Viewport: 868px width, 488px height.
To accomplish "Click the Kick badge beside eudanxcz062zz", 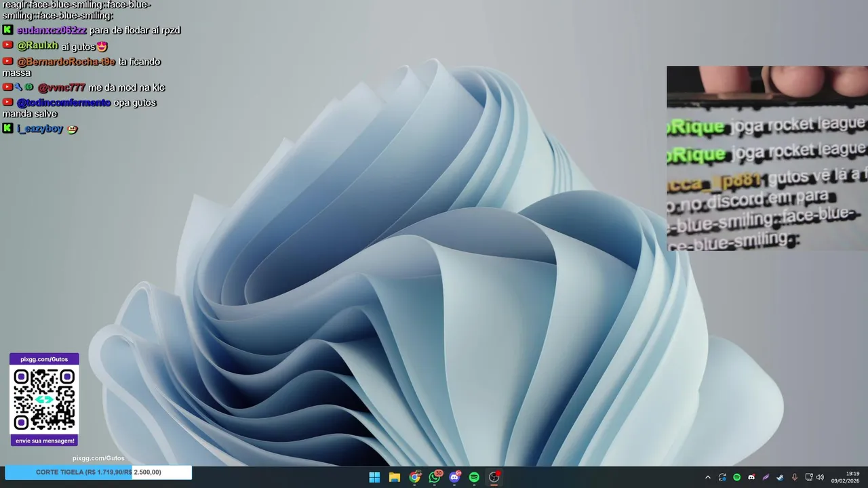I will tap(7, 30).
